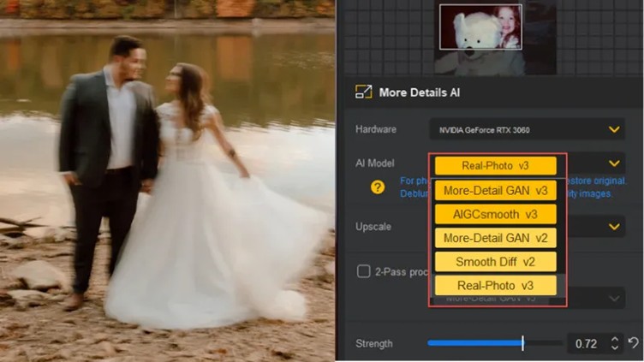Image resolution: width=644 pixels, height=362 pixels.
Task: Click the "Upscale" label
Action: pos(373,227)
